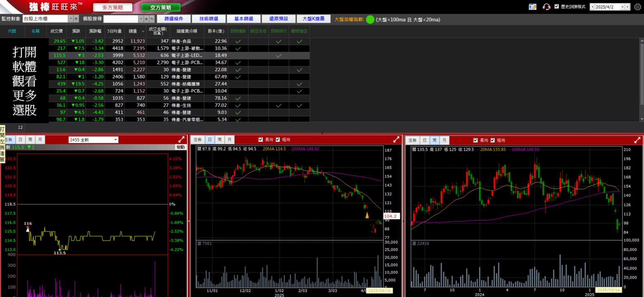Select the row with 傳產-生技
Viewport: 644px width, 297px height.
click(x=179, y=105)
